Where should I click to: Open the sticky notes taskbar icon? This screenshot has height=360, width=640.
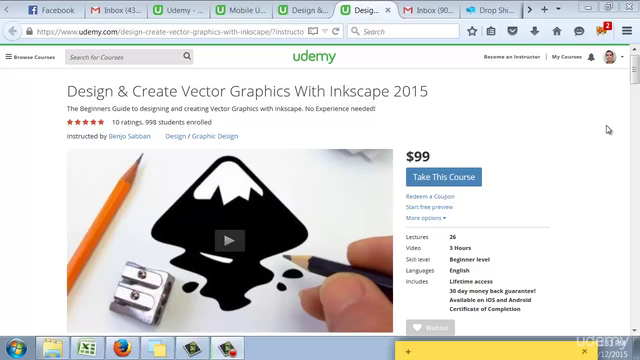158,349
